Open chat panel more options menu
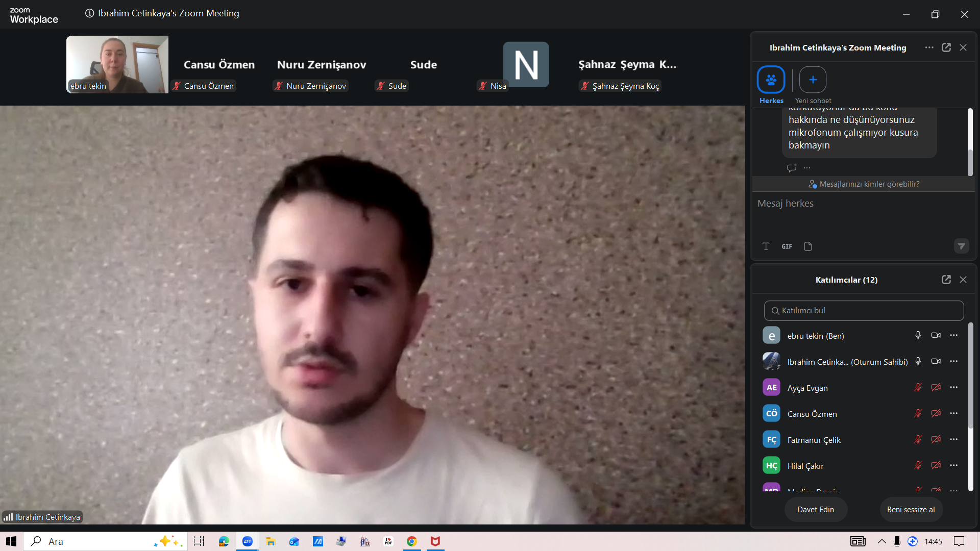 tap(929, 47)
